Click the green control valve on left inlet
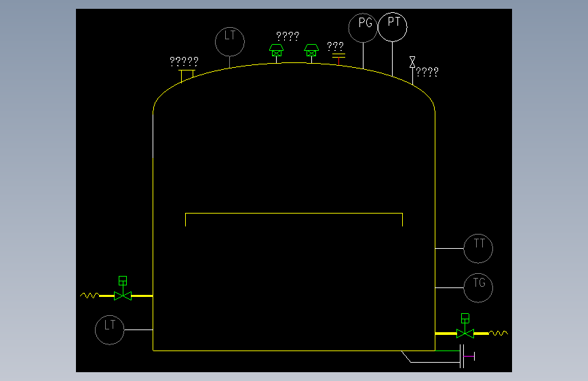The image size is (588, 381). [123, 288]
